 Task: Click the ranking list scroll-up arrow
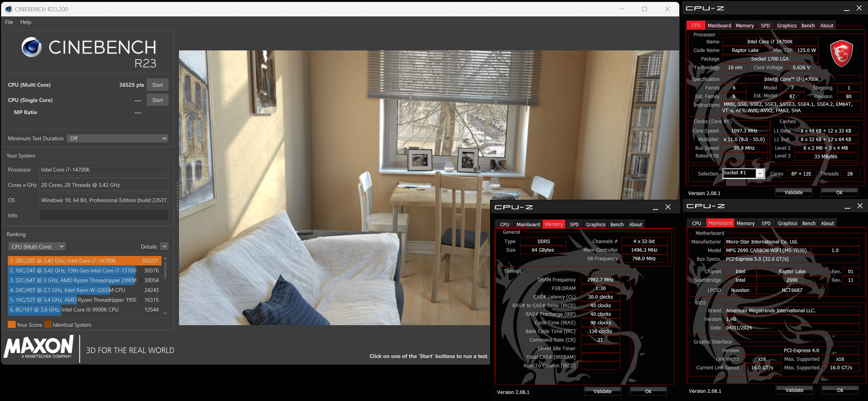(x=165, y=259)
